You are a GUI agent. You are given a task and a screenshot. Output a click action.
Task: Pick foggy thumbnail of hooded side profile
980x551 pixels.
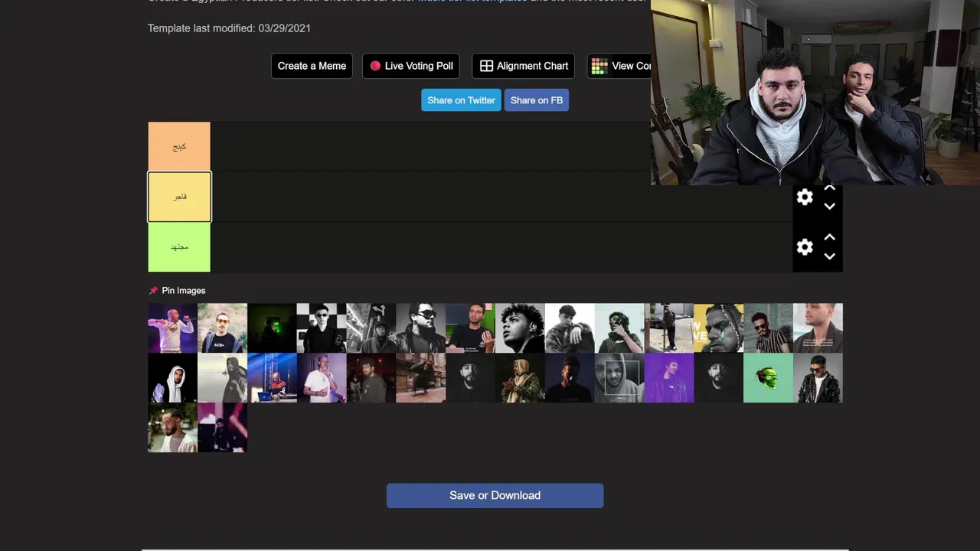[x=222, y=377]
